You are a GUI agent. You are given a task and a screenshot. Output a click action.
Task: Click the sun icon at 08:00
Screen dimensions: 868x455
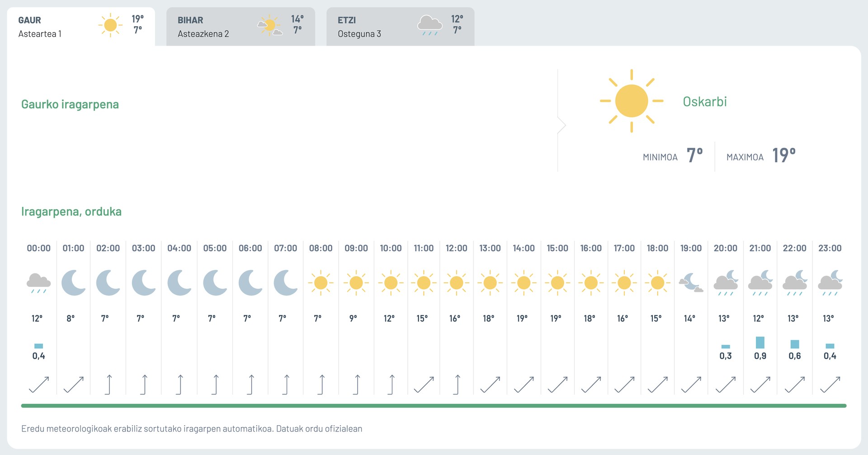pos(321,283)
